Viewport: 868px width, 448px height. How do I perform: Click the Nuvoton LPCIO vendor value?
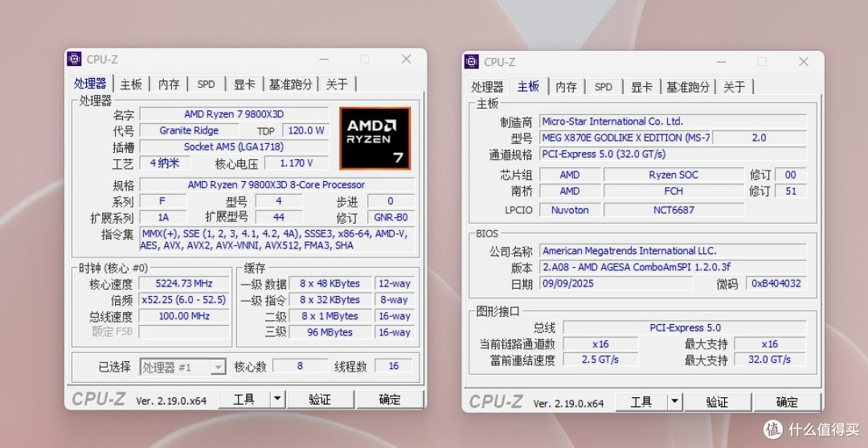pyautogui.click(x=570, y=210)
